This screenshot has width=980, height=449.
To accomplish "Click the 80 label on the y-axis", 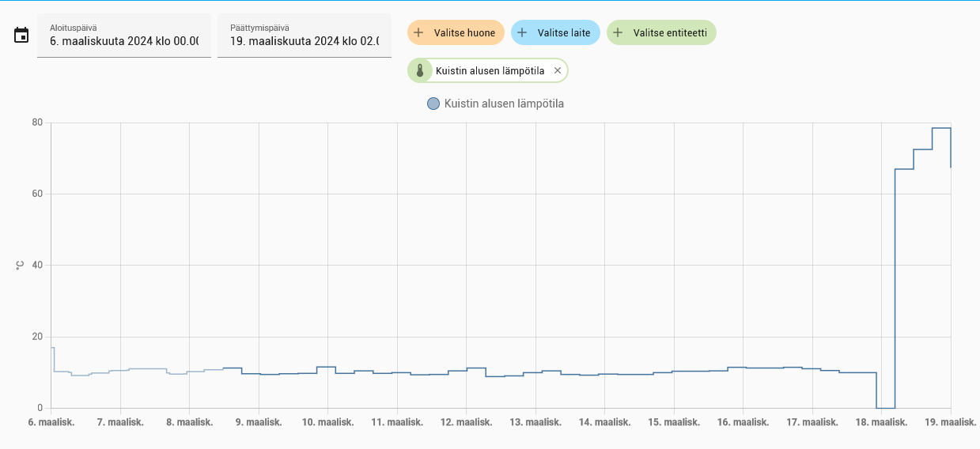I will click(37, 123).
